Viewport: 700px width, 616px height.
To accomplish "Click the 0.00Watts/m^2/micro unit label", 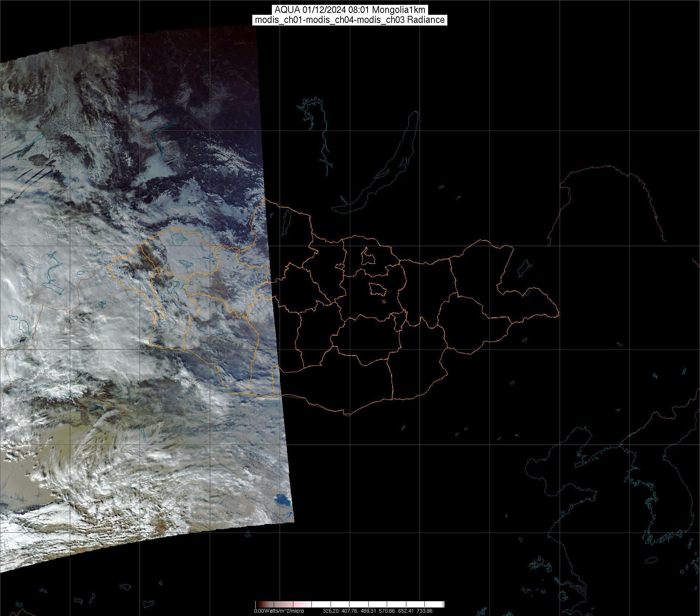I will (279, 611).
